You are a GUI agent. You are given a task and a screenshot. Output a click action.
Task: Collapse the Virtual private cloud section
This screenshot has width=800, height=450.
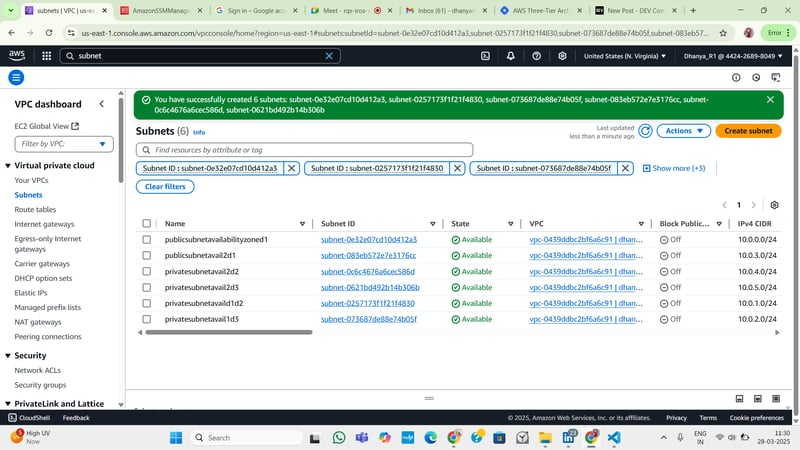8,165
